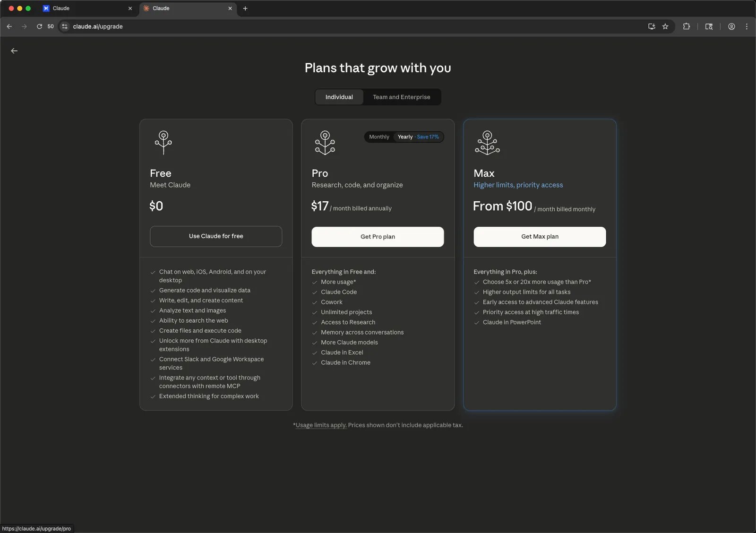This screenshot has width=756, height=533.
Task: Reload the claude.ai upgrade page
Action: [x=39, y=26]
